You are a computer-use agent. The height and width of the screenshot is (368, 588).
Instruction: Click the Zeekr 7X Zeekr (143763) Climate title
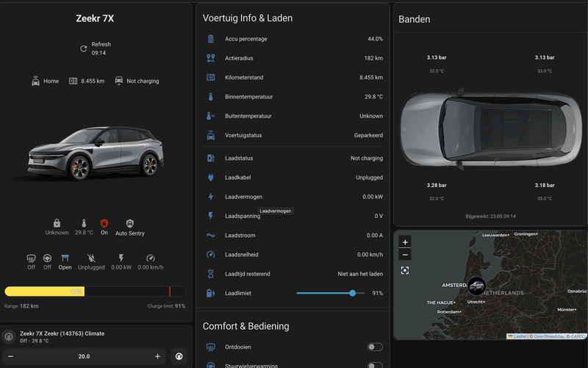(62, 333)
